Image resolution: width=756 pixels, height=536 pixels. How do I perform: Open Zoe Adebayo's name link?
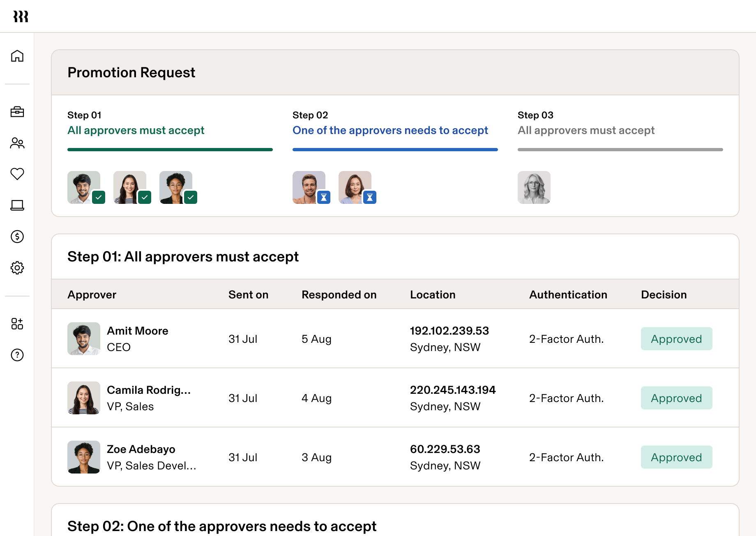point(141,449)
